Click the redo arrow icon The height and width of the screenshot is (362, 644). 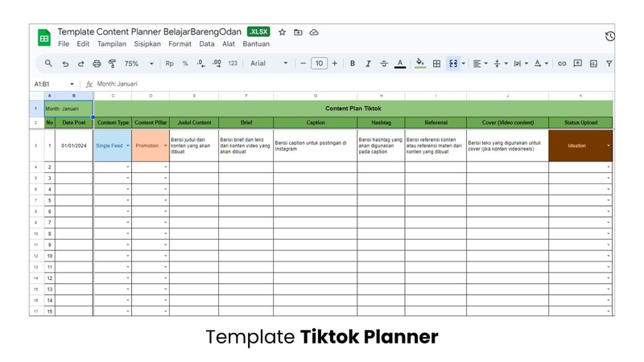pyautogui.click(x=81, y=64)
